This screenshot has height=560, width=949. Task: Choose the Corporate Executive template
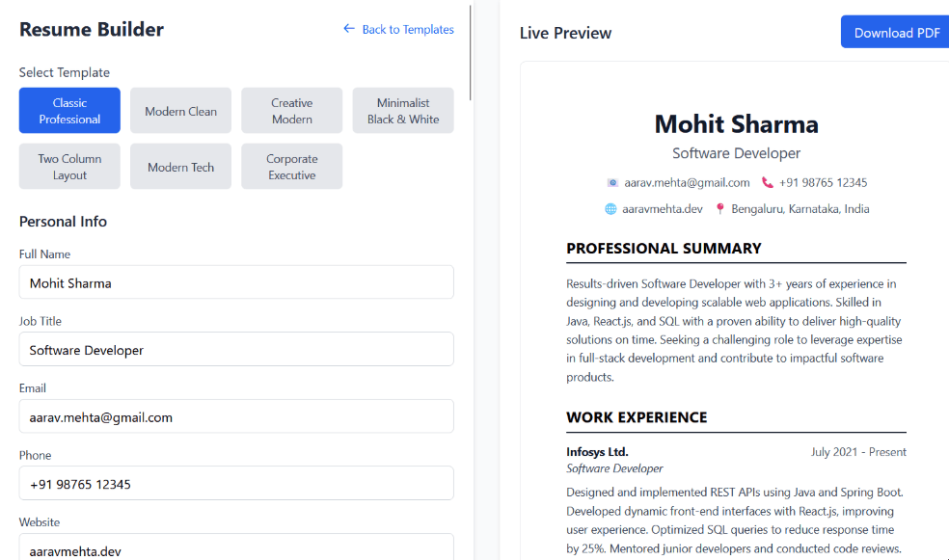pos(291,167)
